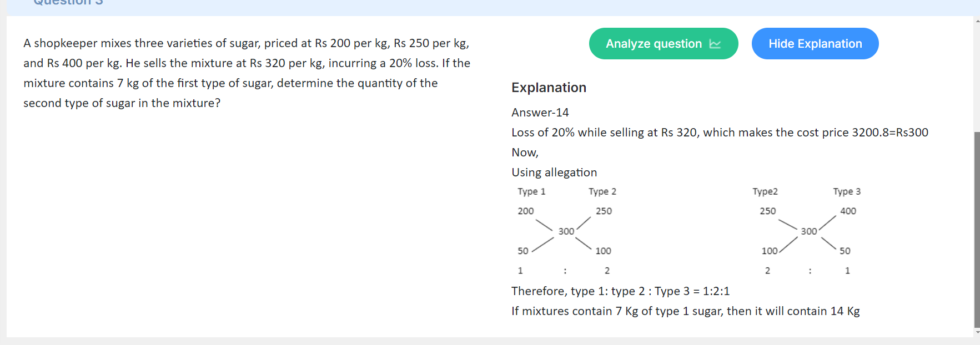Click the Hide Explanation button
This screenshot has height=345, width=980.
815,44
